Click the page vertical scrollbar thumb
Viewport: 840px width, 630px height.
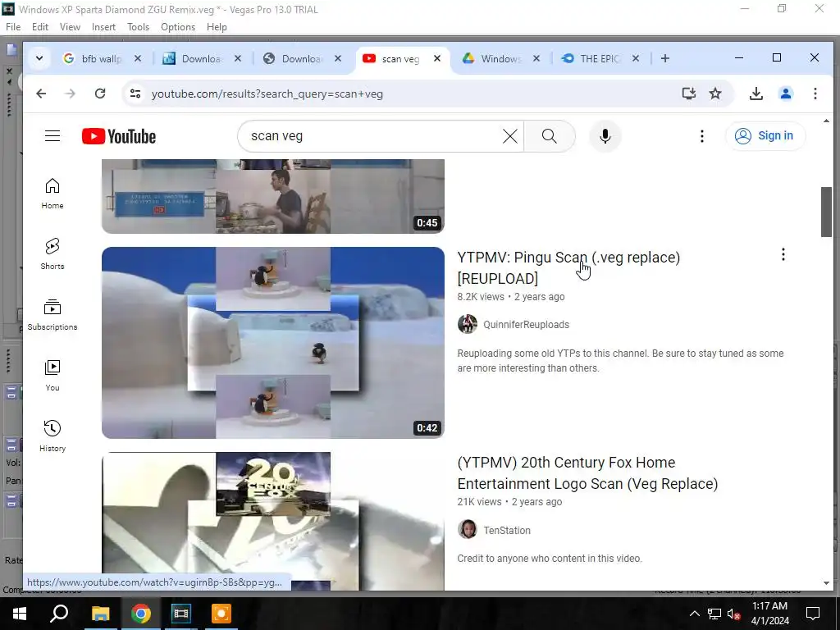coord(826,212)
